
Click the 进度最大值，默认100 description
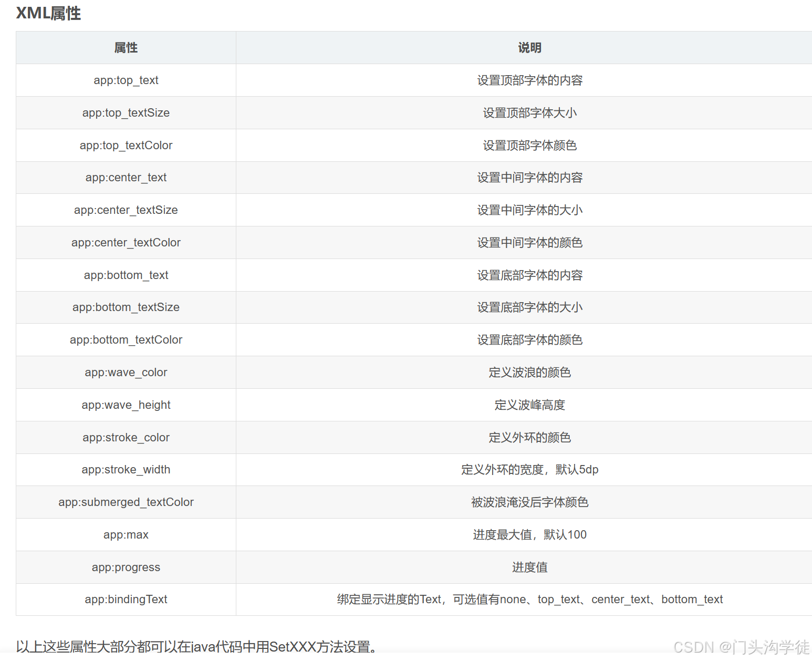click(x=529, y=535)
